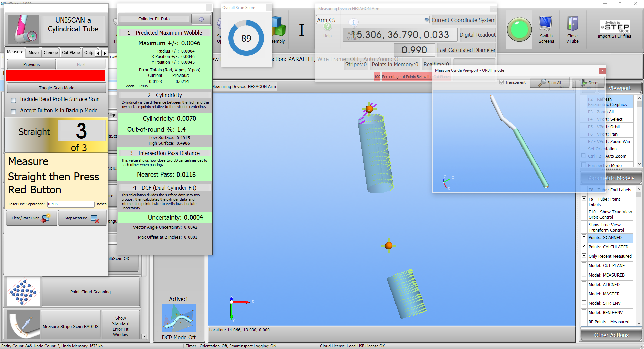Click the Laser Line Separation input field
Viewport: 644px width, 349px height.
pyautogui.click(x=70, y=204)
